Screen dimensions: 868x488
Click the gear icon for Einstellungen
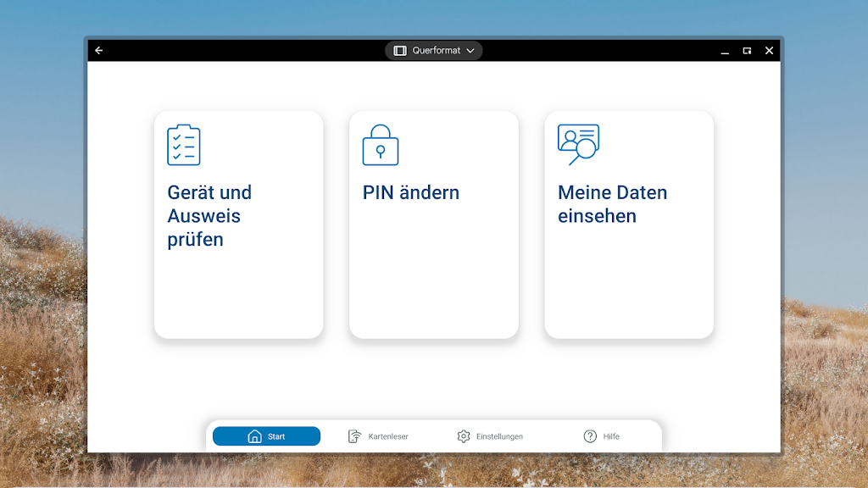point(463,436)
